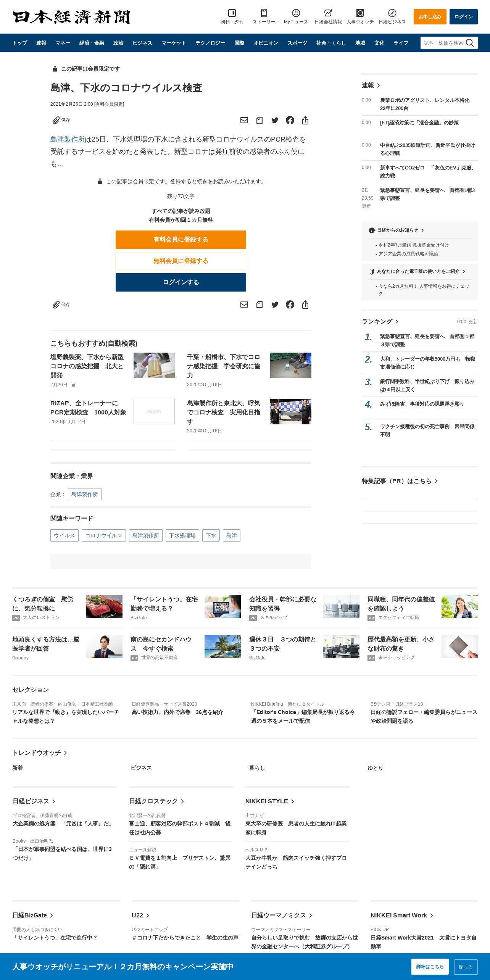This screenshot has height=980, width=490.
Task: Open 千葉・船橋市、下水でコロナ article
Action: tap(224, 366)
